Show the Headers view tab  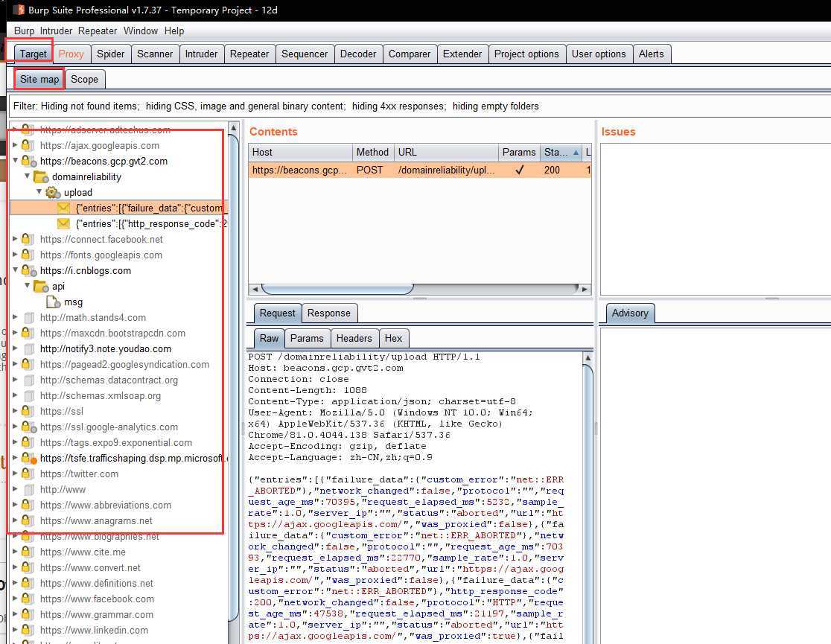coord(354,338)
